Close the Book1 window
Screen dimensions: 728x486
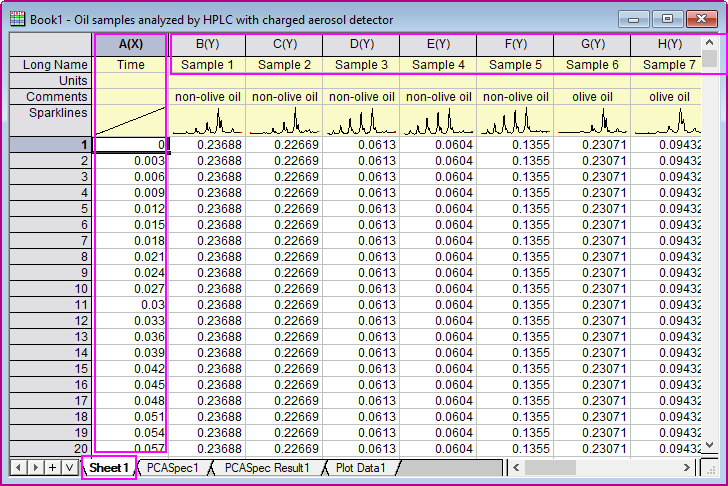(x=701, y=19)
